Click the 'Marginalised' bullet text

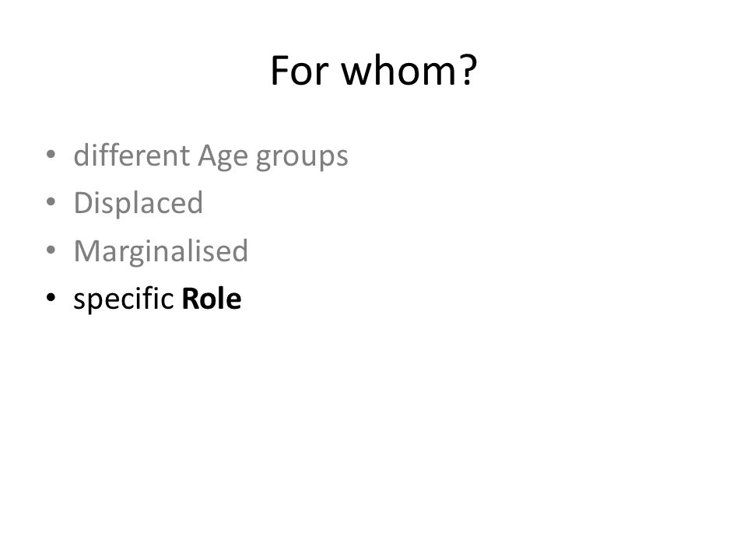pyautogui.click(x=160, y=251)
